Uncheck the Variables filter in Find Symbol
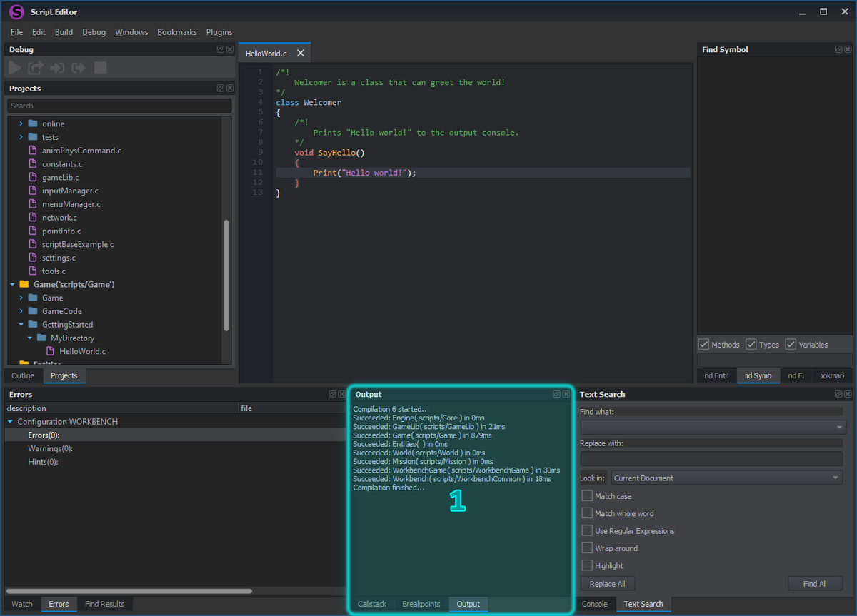 (791, 344)
